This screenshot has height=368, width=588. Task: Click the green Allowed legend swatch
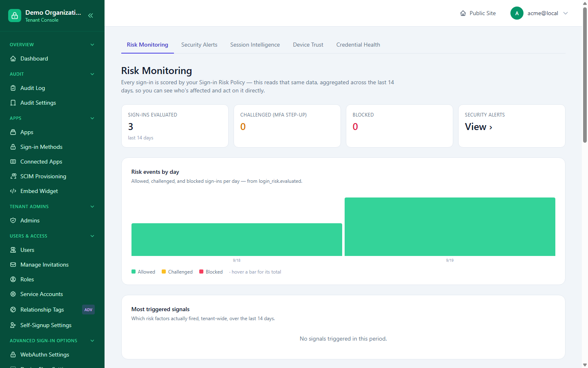point(134,272)
